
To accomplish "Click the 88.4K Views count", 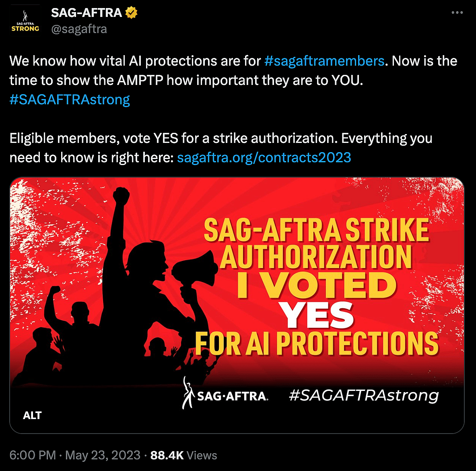I will 183,455.
